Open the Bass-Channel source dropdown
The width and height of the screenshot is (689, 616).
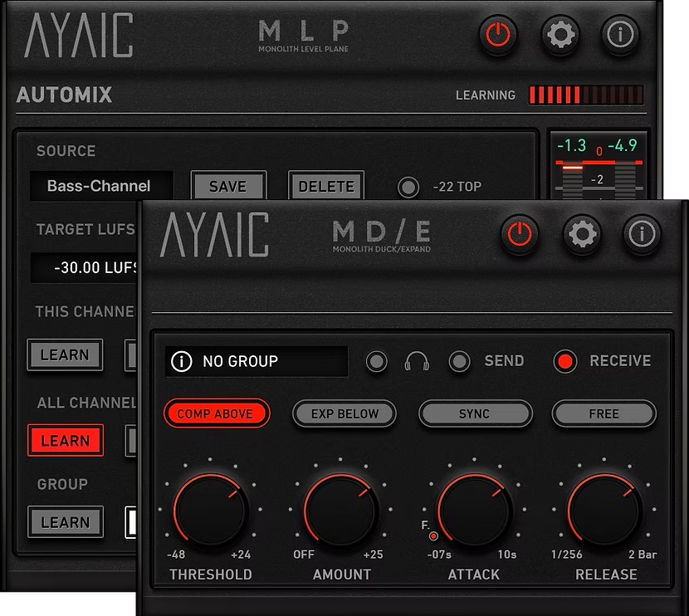coord(100,186)
